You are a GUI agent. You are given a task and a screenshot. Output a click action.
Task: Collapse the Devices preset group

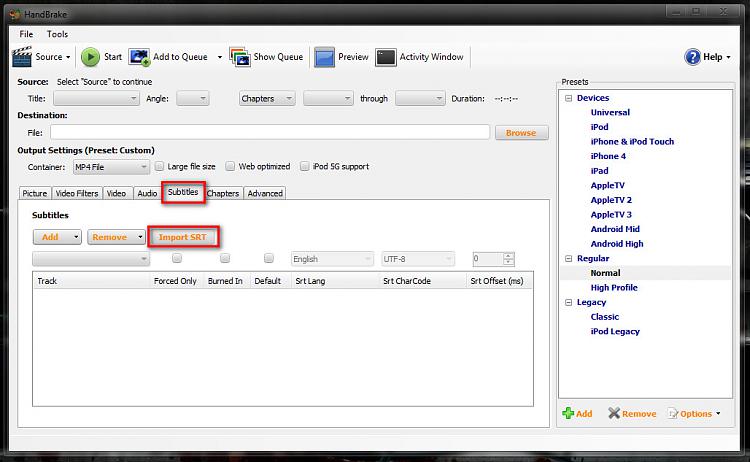pos(569,98)
